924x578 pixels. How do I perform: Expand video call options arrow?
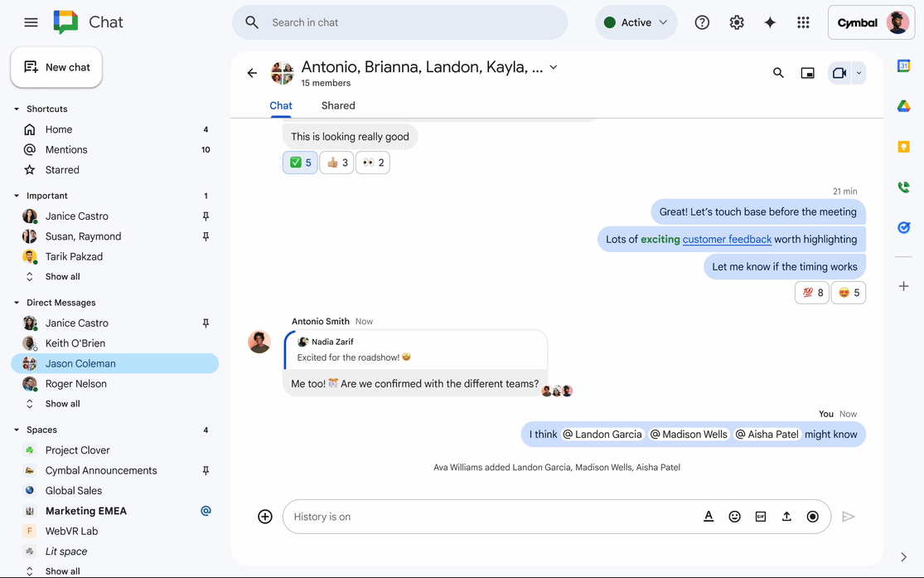pos(859,73)
